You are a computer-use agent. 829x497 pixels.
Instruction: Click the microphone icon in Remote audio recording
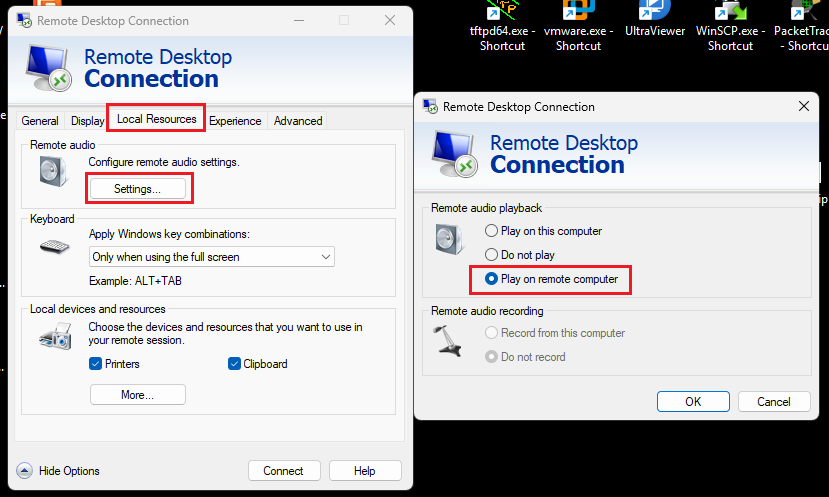447,340
